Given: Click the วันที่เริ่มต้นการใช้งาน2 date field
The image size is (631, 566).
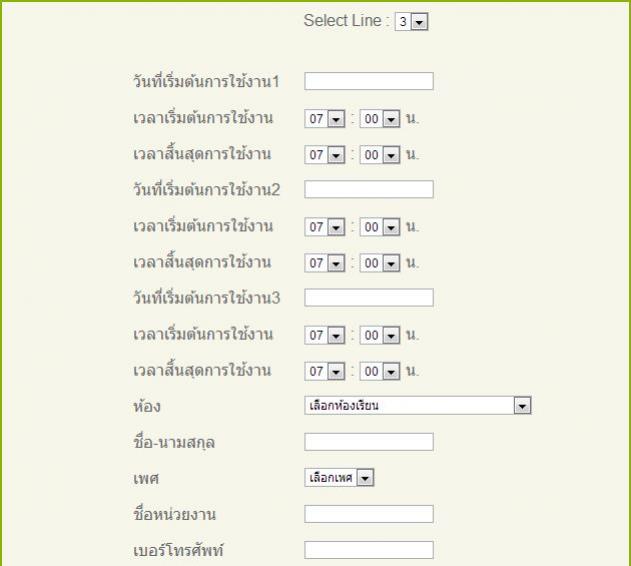Looking at the screenshot, I should 368,189.
